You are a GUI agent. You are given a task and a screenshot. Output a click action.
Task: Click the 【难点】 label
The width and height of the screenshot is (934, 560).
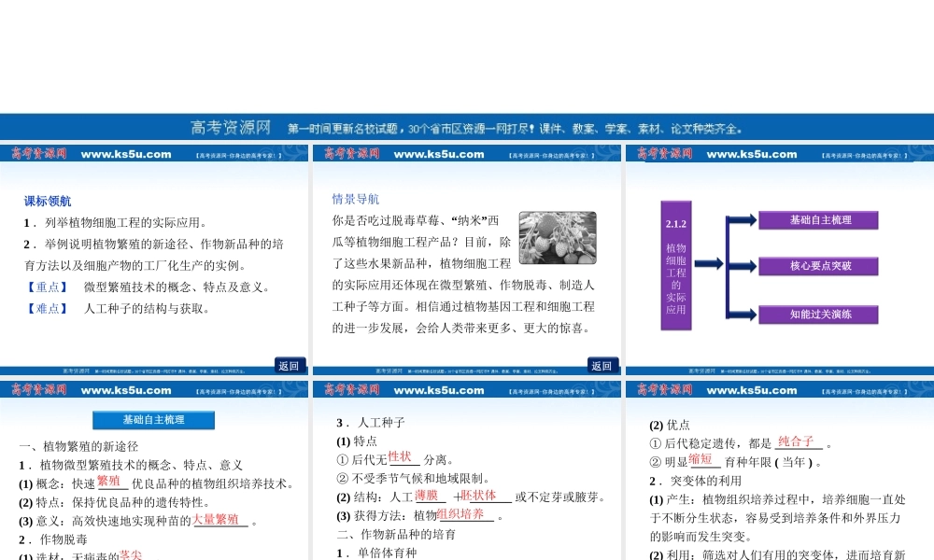tap(48, 309)
